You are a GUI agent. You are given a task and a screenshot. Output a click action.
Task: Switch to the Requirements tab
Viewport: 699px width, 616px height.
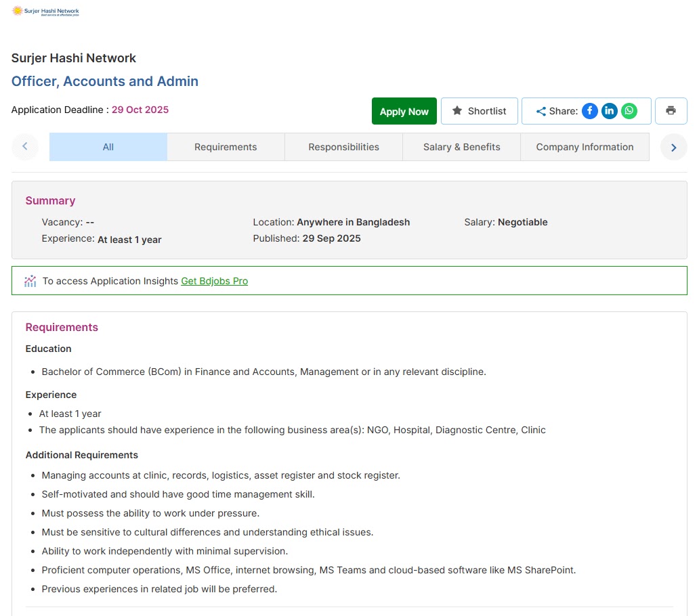(x=226, y=147)
